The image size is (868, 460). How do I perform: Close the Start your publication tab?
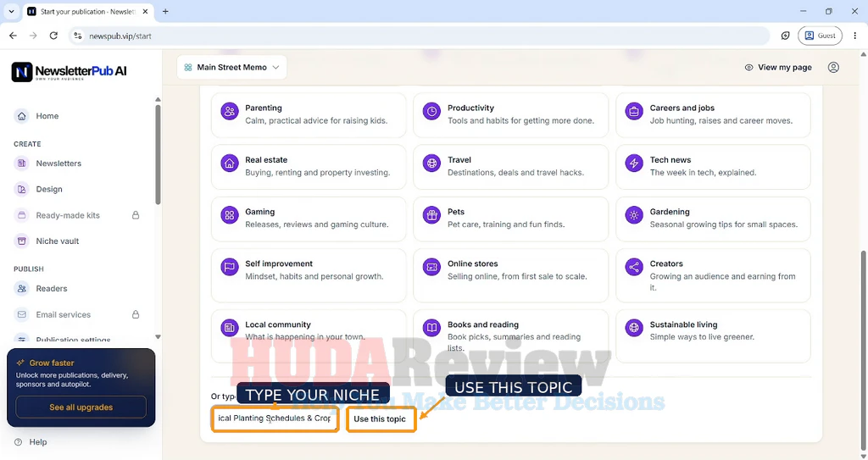click(x=145, y=11)
